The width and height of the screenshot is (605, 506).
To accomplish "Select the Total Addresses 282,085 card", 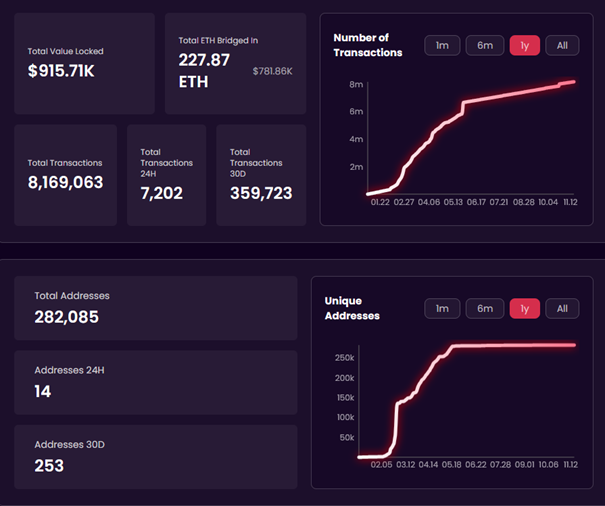I will click(x=155, y=309).
